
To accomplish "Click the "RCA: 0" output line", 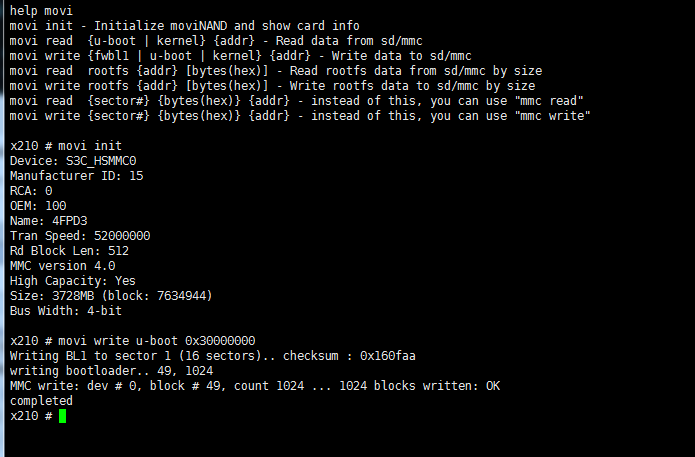I will click(31, 190).
